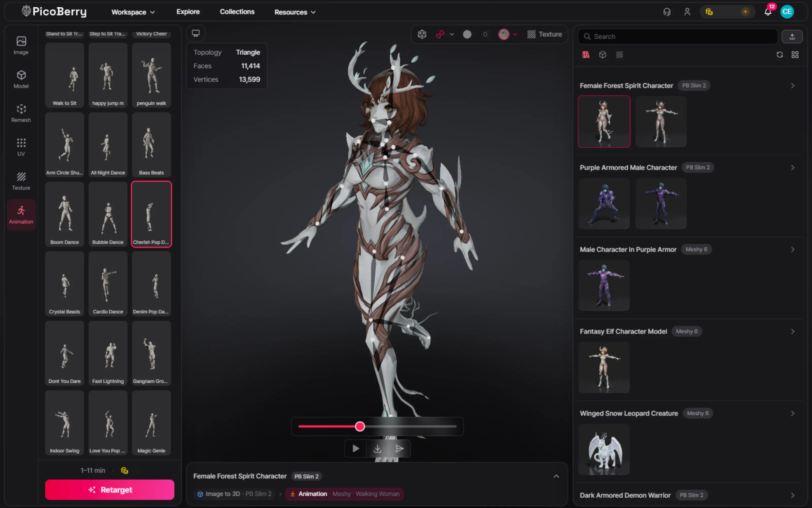Screen dimensions: 812x508
Task: Click the plus icon to add credits
Action: [745, 12]
